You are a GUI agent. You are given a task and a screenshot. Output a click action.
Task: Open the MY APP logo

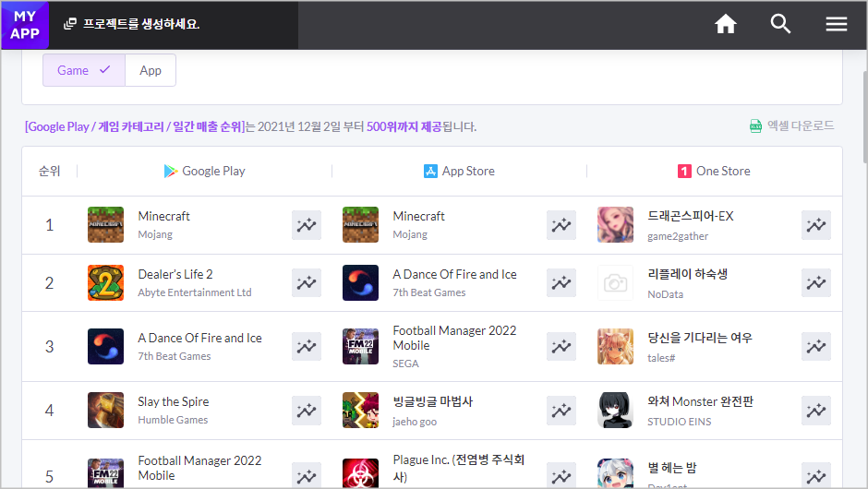tap(25, 25)
